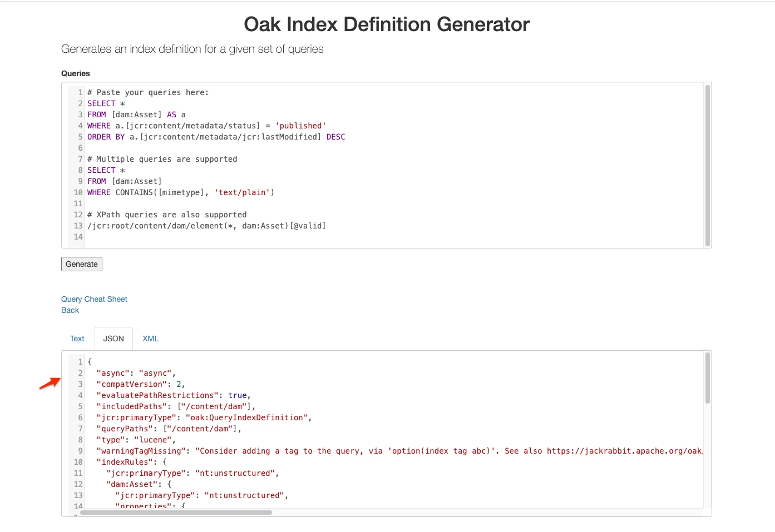Click the JSON output horizontal scrollbar
The width and height of the screenshot is (775, 532).
(176, 513)
